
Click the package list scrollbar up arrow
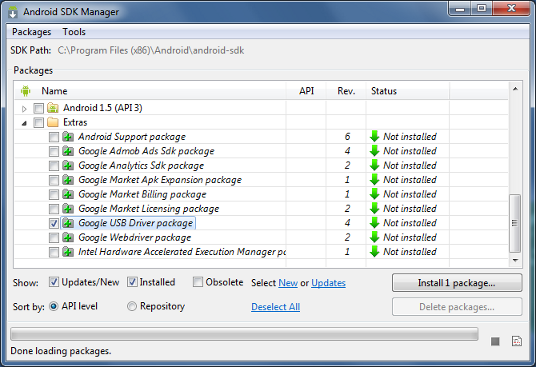pyautogui.click(x=515, y=89)
